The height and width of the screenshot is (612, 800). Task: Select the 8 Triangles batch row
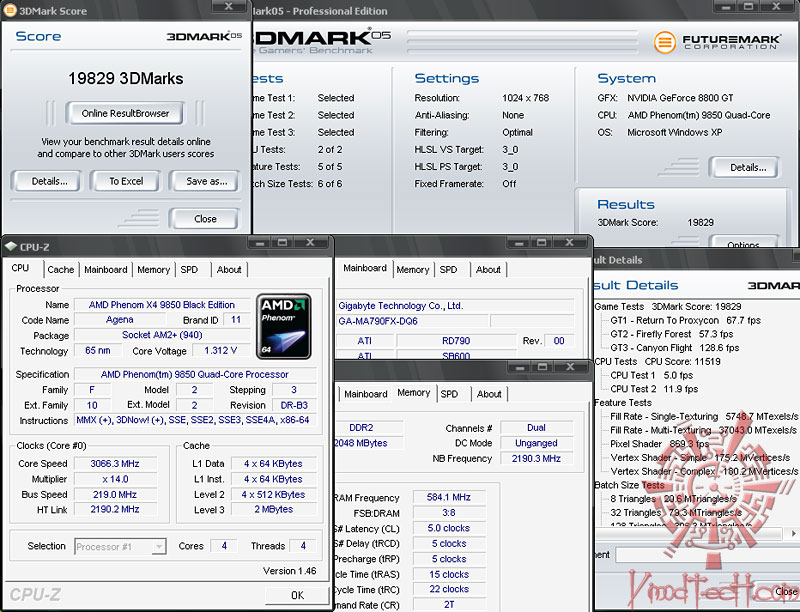coord(673,499)
